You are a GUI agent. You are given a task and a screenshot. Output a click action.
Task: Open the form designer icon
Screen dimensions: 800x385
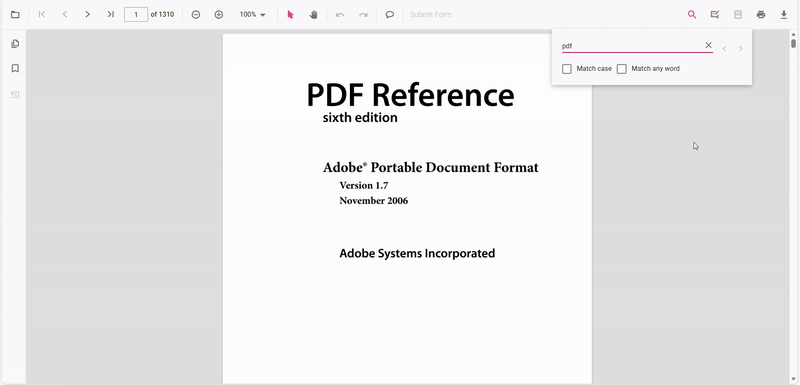[x=738, y=14]
